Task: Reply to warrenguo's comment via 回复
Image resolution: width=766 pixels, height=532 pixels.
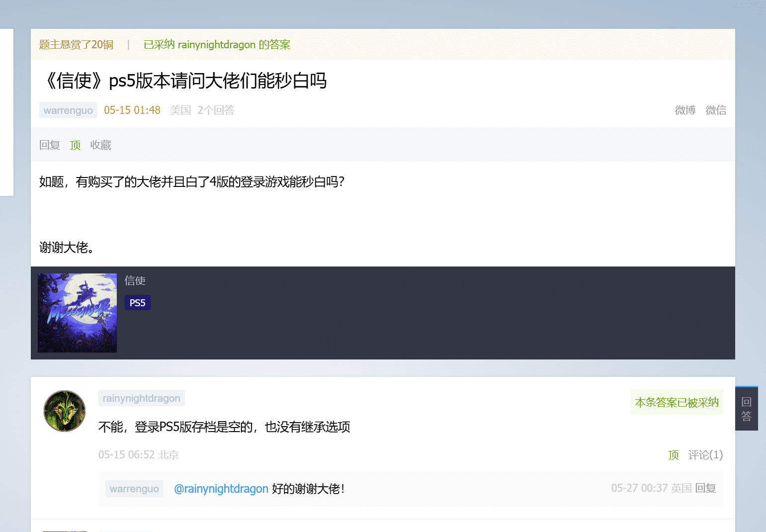Action: coord(705,488)
